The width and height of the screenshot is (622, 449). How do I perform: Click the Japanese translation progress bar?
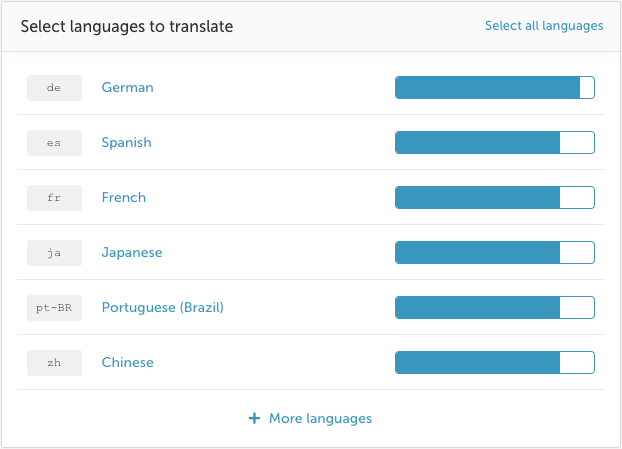click(495, 252)
